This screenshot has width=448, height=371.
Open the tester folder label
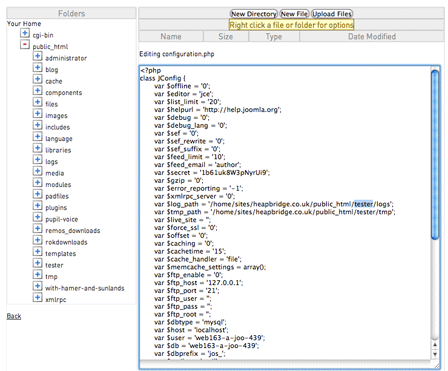coord(54,265)
